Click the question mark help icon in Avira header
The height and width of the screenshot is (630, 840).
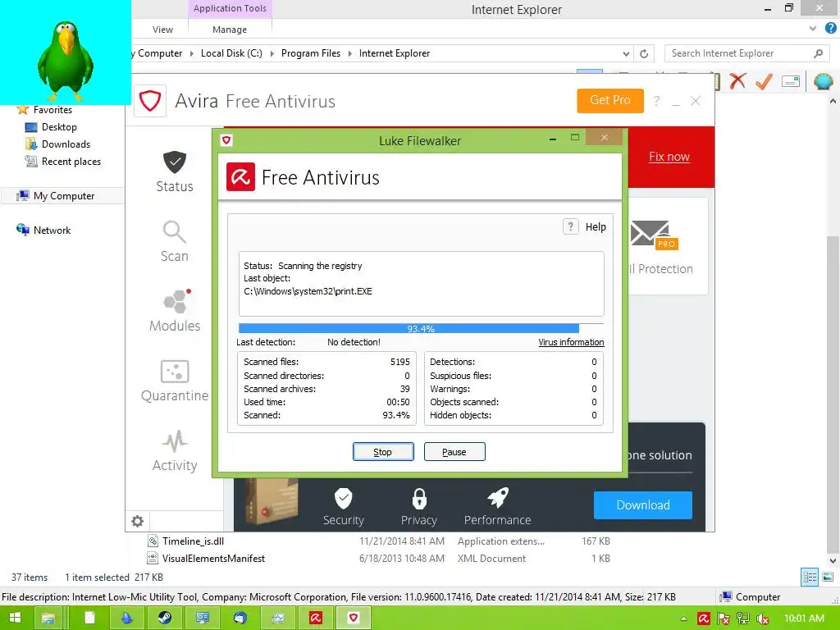point(656,101)
